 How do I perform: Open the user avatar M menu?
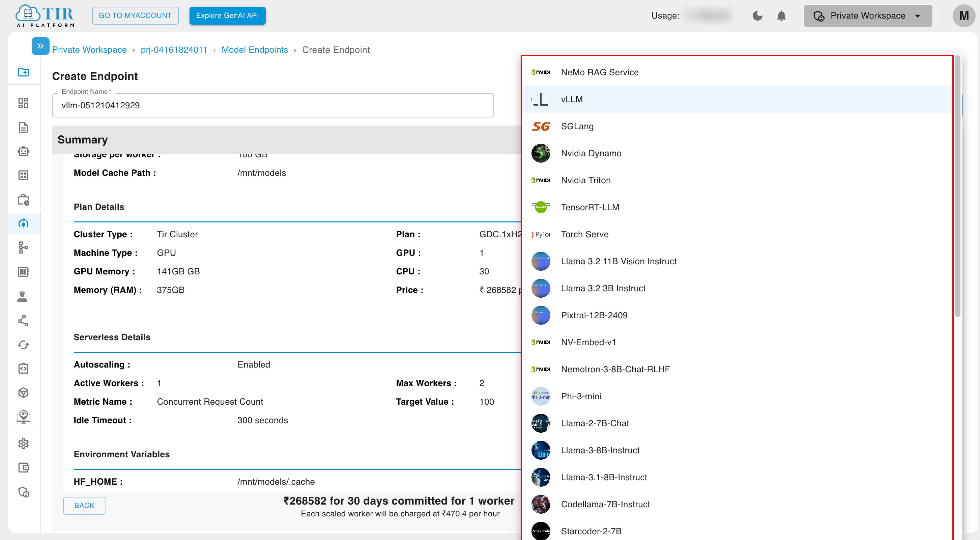tap(963, 16)
